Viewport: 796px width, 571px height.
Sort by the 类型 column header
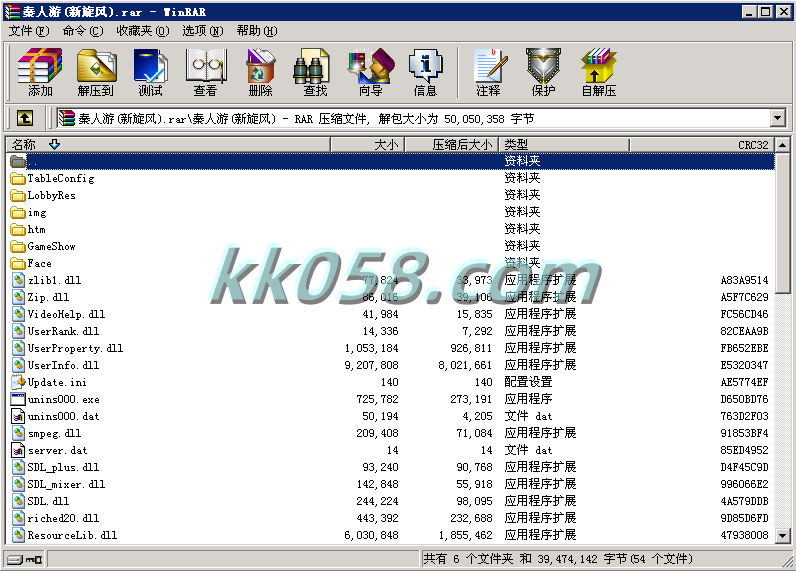click(563, 145)
